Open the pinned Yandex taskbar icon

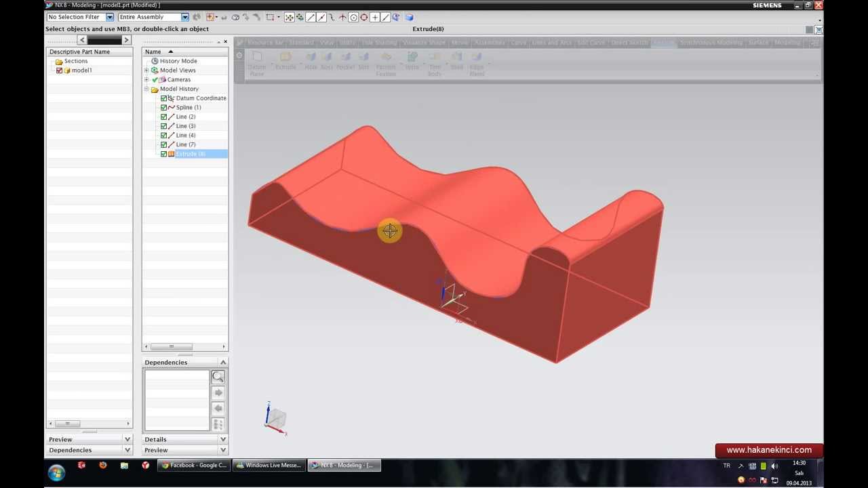[x=145, y=465]
